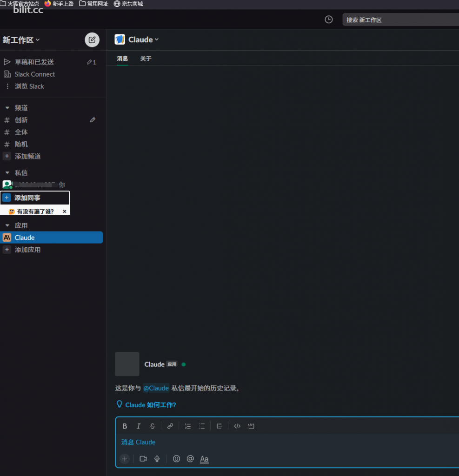
Task: Open 新手上路 Firefox bookmark
Action: 59,4
